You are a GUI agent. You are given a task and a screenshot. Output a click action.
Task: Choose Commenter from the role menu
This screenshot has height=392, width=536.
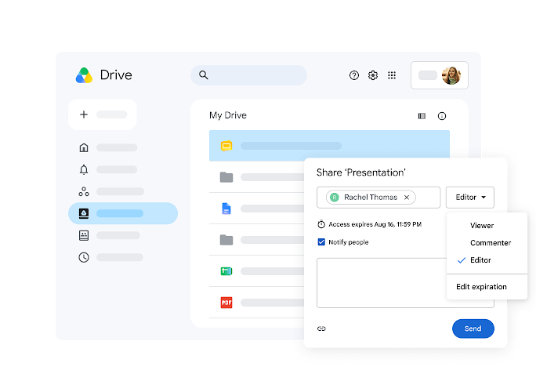[x=491, y=243]
